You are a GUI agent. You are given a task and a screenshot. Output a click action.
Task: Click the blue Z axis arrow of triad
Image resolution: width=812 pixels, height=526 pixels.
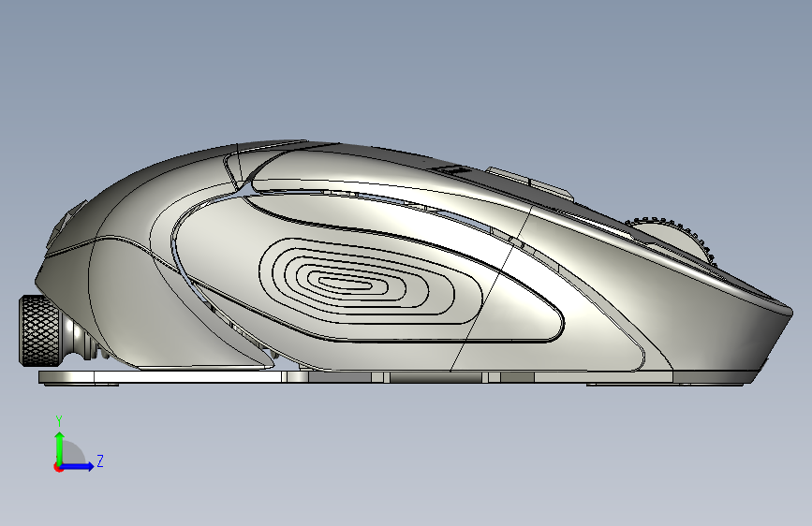pos(77,466)
